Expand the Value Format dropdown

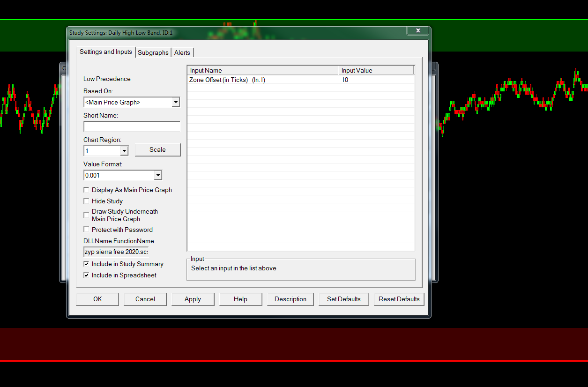point(123,175)
